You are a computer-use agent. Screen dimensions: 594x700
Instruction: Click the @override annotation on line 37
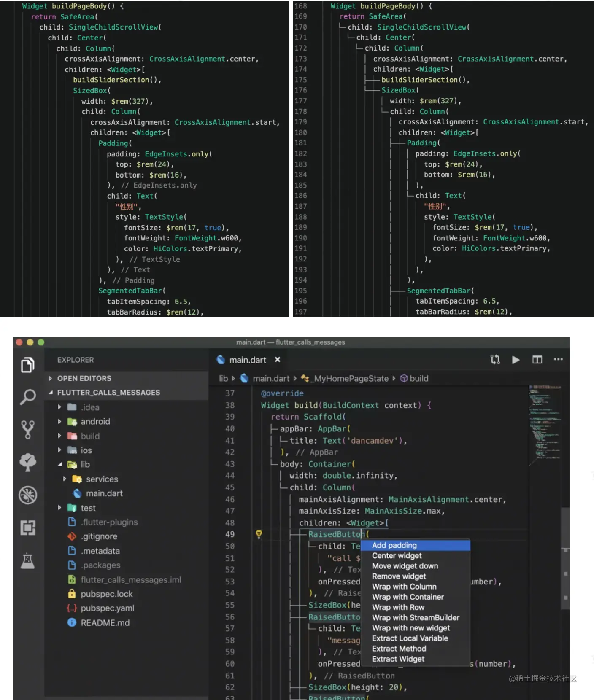[282, 393]
